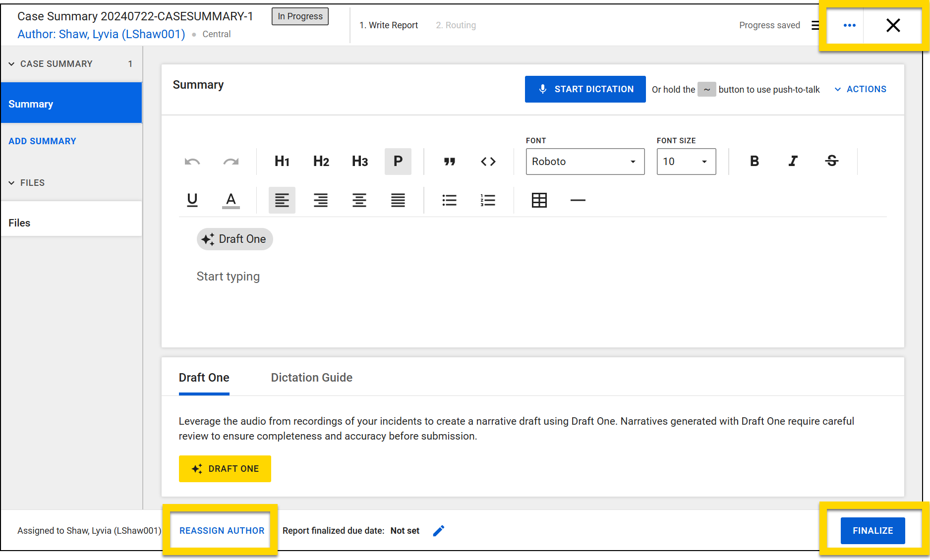
Task: Click the undo arrow icon
Action: pos(192,162)
